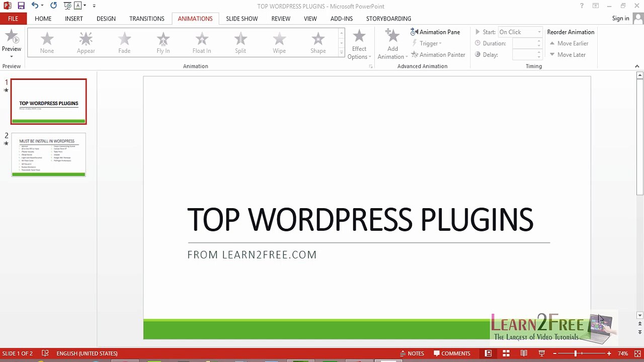The image size is (644, 362).
Task: Click the PowerPoint Help question mark
Action: tap(582, 6)
